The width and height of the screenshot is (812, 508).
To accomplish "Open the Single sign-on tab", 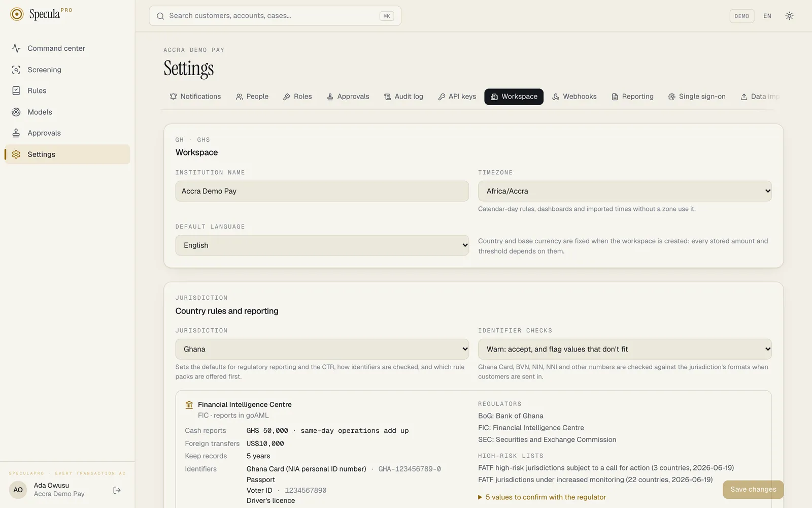I will pos(697,97).
